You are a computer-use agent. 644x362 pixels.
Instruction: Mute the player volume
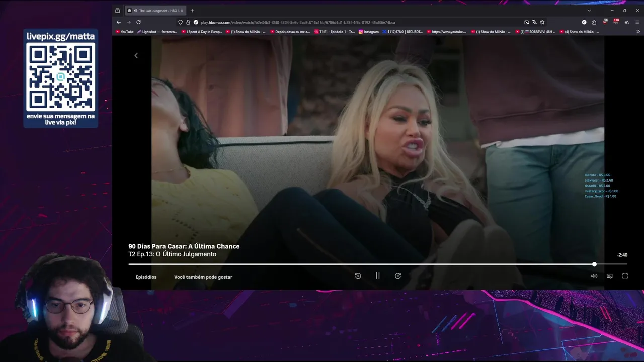[594, 276]
